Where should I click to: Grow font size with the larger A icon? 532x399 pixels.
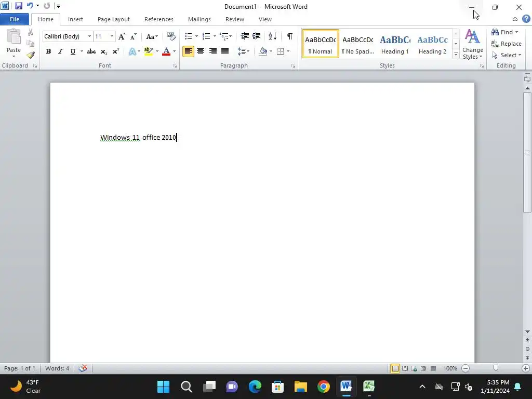[x=122, y=36]
